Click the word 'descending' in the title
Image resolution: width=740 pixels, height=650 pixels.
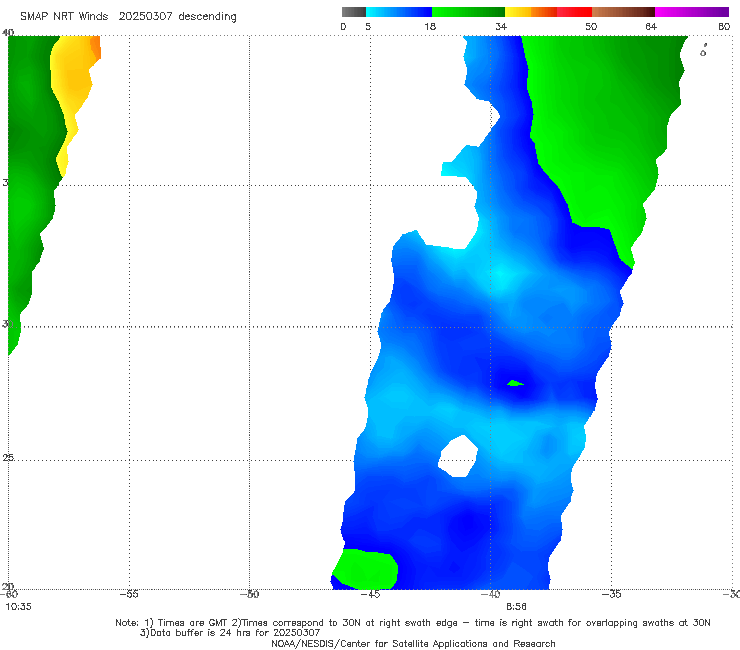pos(207,17)
